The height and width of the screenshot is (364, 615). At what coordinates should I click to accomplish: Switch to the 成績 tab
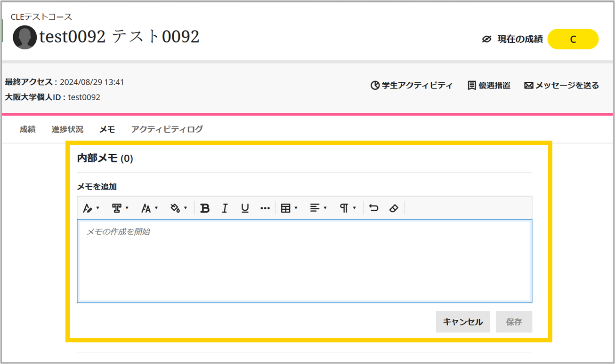[28, 129]
